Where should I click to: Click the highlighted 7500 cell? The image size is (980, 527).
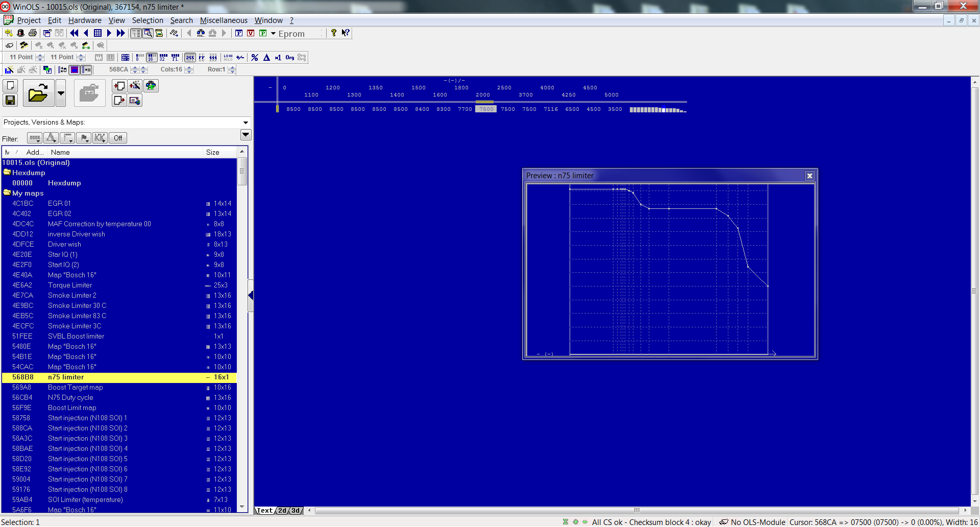click(x=486, y=109)
